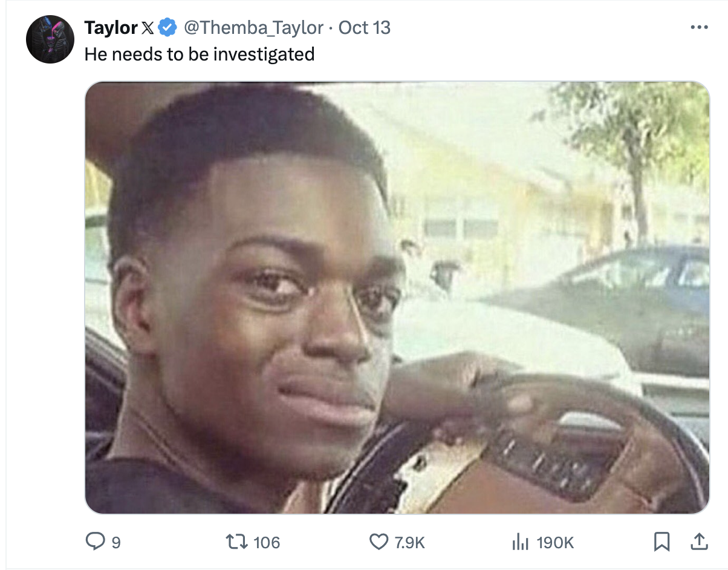Screen dimensions: 728x570
Task: Like the tweet with the heart icon
Action: (x=378, y=542)
